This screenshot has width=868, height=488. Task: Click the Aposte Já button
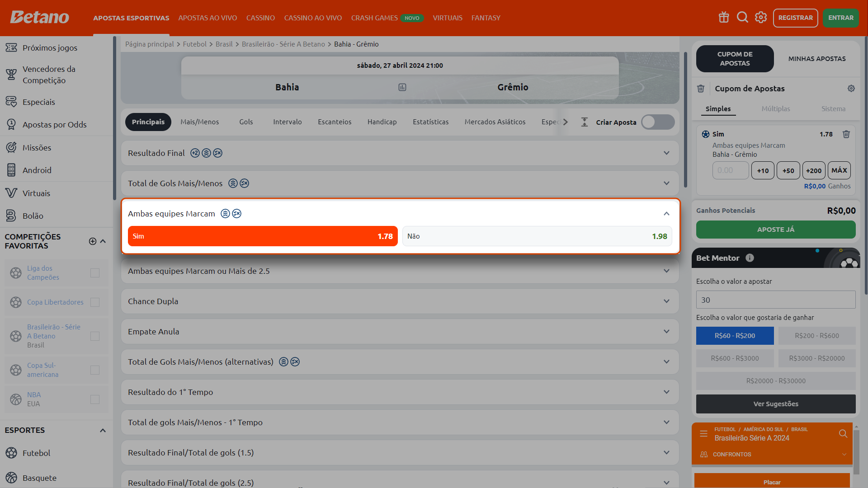(x=776, y=230)
